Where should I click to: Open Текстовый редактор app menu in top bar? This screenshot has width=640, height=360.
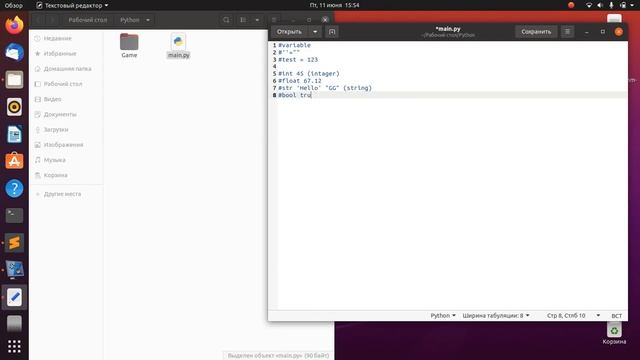tap(72, 5)
